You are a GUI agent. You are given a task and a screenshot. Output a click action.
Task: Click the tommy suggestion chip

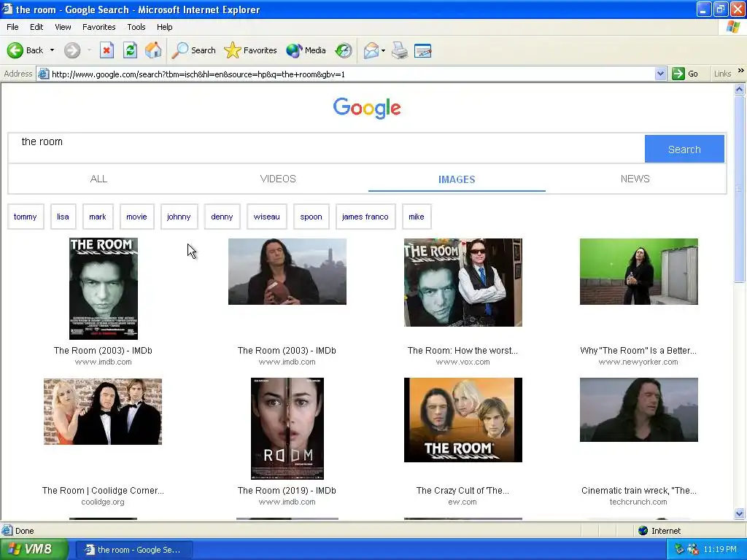point(26,217)
